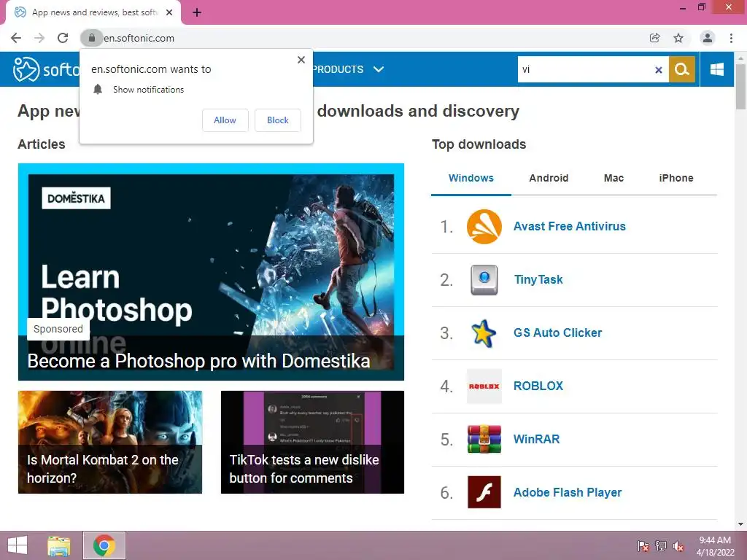Click the Chrome taskbar icon

click(x=104, y=545)
